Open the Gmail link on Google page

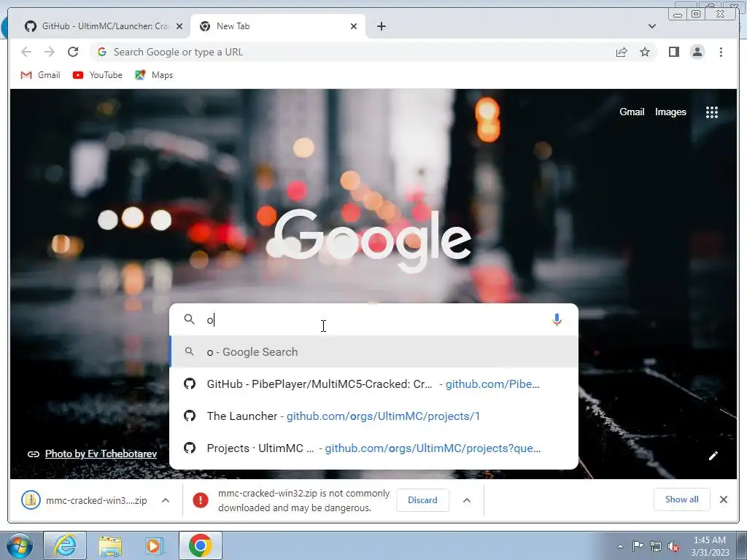pos(632,112)
